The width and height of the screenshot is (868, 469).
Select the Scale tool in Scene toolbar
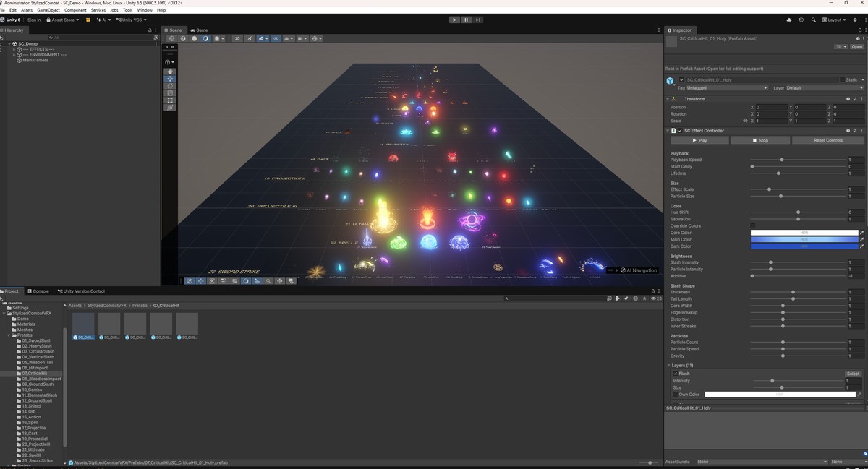click(170, 93)
